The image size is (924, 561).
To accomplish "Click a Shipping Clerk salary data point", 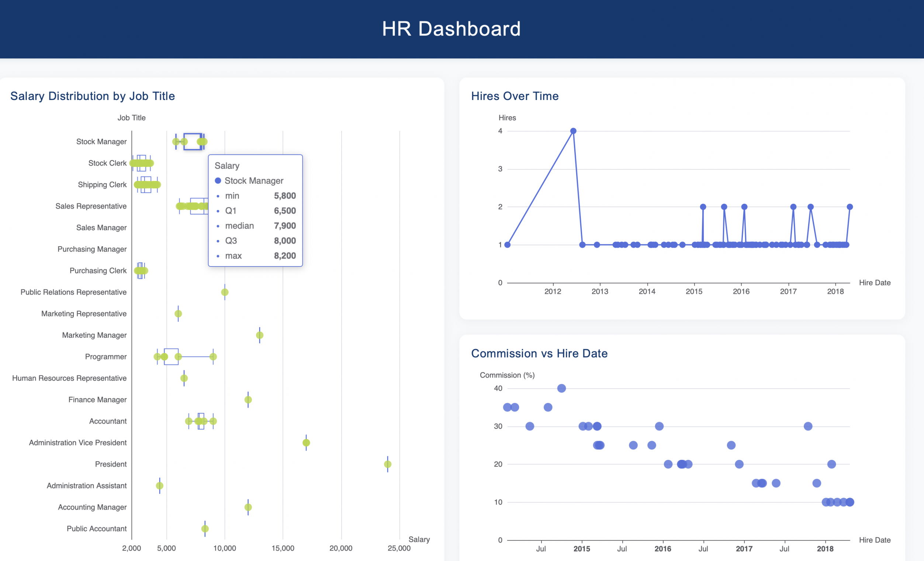I will [148, 184].
